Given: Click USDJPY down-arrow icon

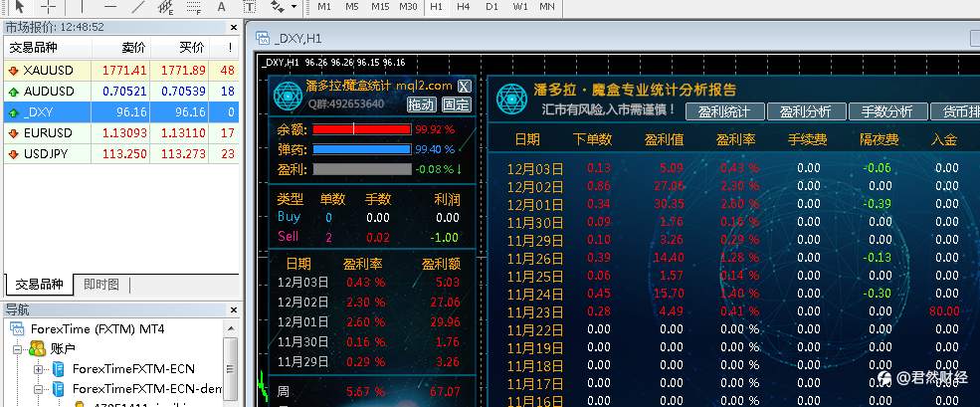Looking at the screenshot, I should [14, 154].
